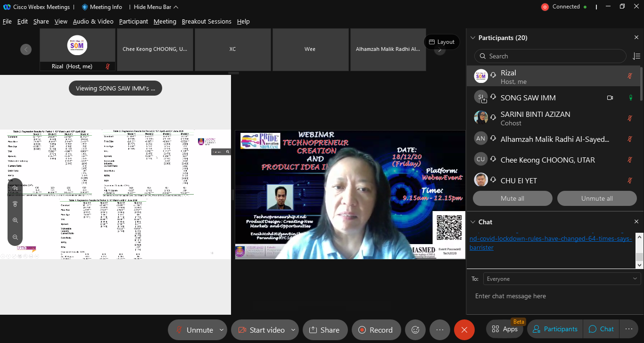Viewport: 644px width, 343px height.
Task: Zoom out of the shared content
Action: point(15,237)
